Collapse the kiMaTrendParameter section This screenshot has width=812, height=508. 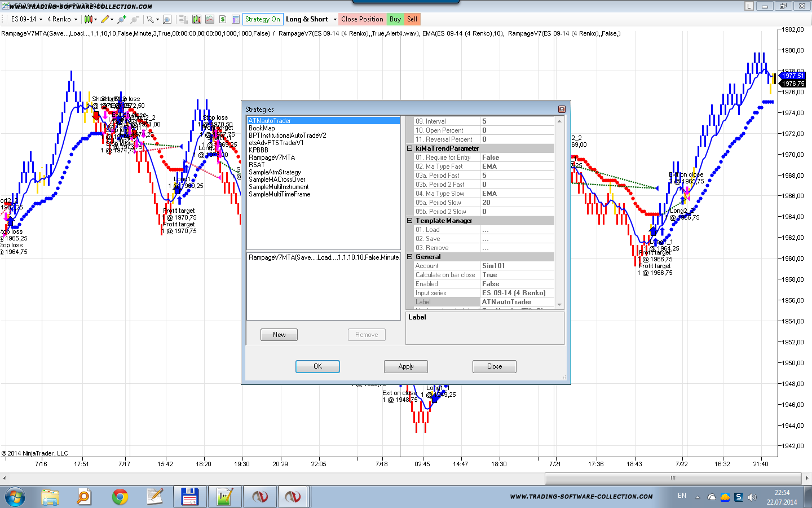(410, 148)
